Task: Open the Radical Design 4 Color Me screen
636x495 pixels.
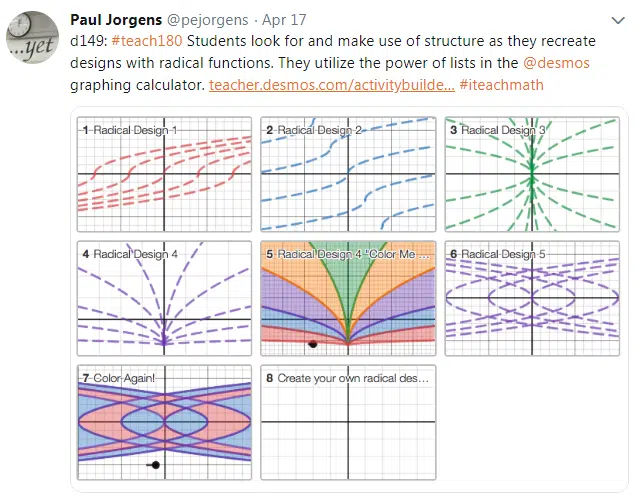Action: click(348, 298)
